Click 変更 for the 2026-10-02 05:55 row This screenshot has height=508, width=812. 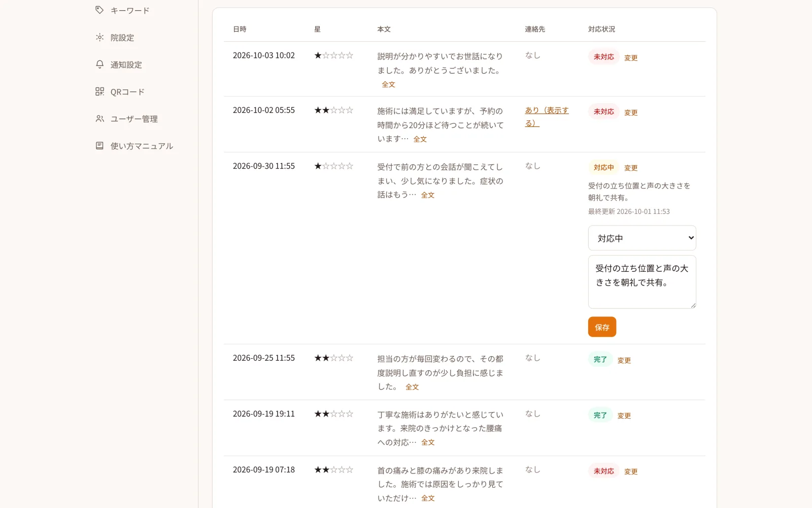pos(631,113)
